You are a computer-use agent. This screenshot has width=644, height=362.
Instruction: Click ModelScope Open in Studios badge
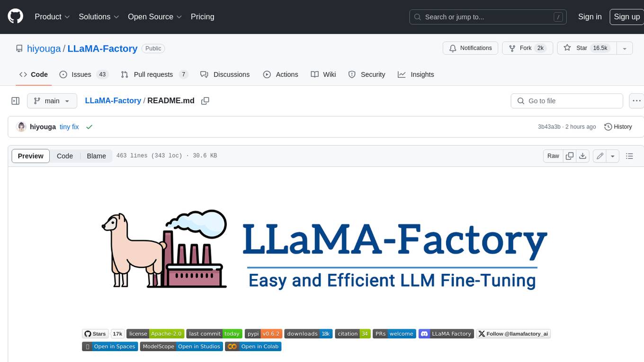pos(181,346)
